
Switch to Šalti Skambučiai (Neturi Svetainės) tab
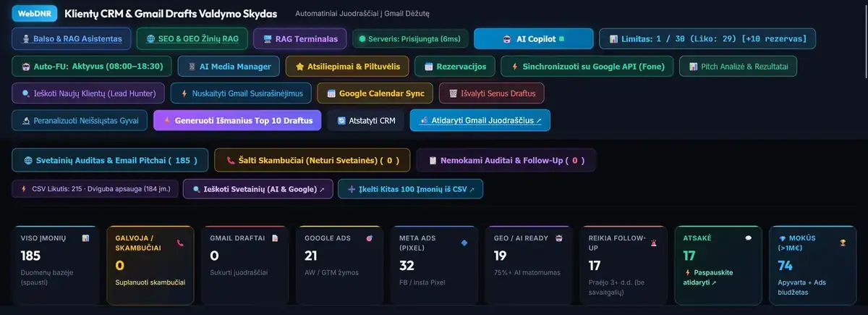pos(312,160)
